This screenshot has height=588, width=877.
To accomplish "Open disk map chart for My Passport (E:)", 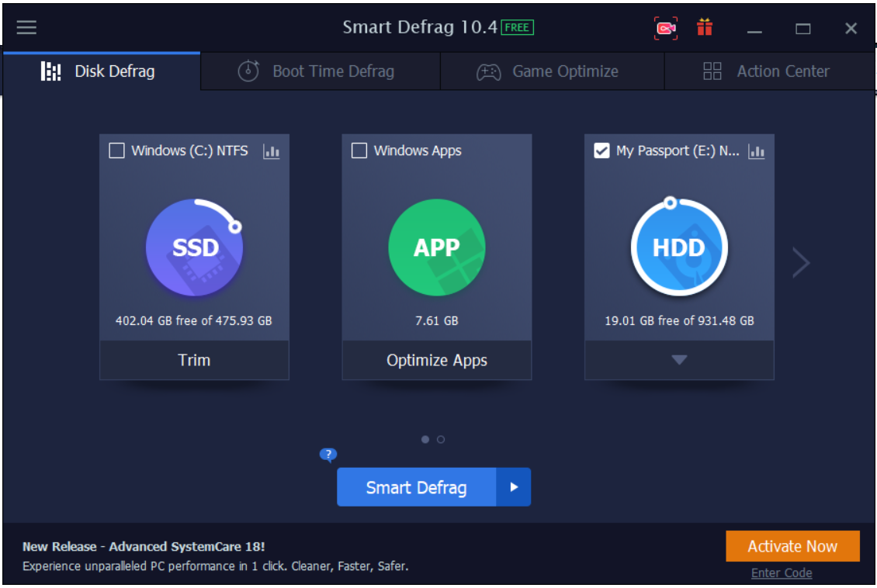I will 756,151.
